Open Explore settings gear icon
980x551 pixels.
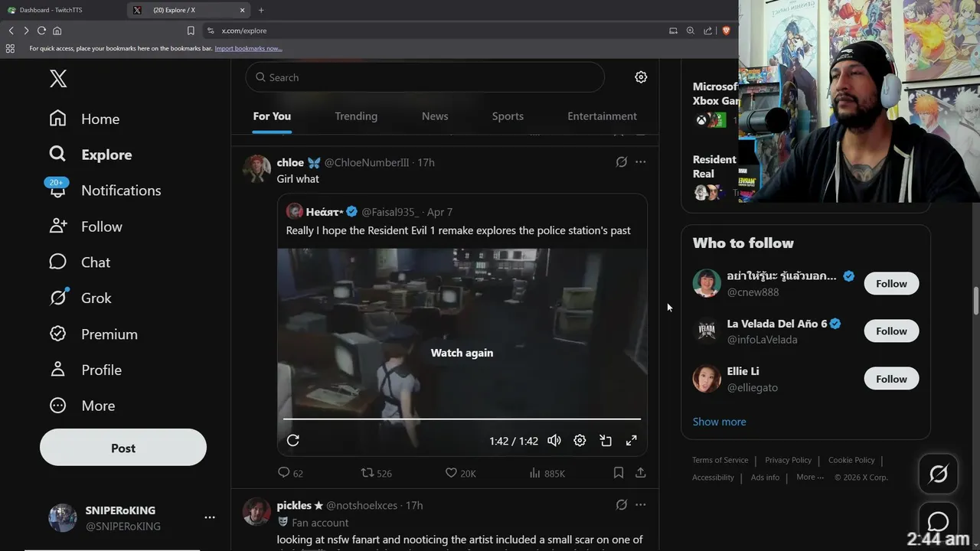641,77
